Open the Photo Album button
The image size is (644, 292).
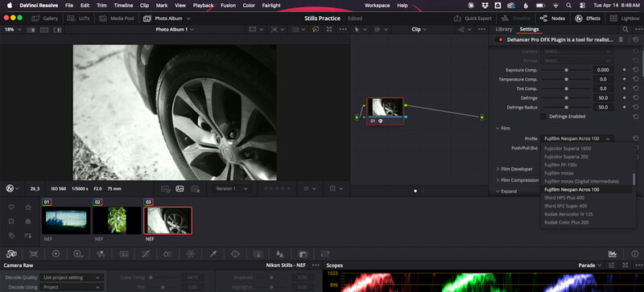pyautogui.click(x=167, y=19)
